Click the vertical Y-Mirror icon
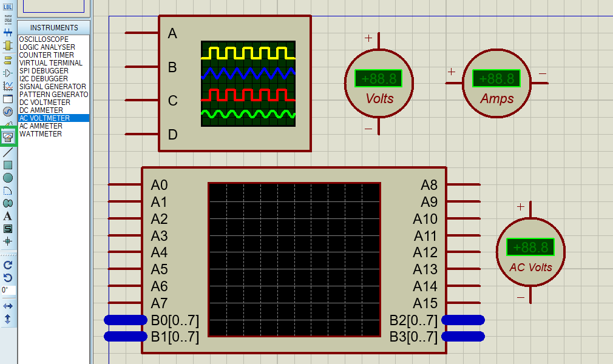 click(x=8, y=320)
